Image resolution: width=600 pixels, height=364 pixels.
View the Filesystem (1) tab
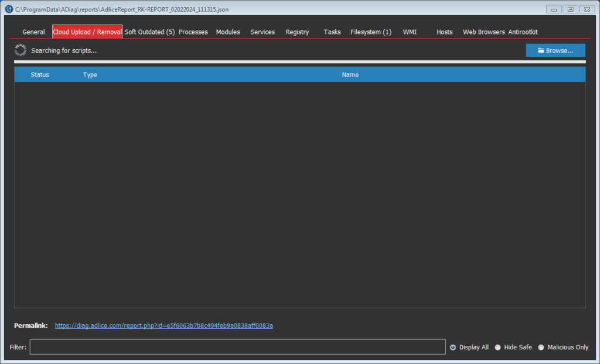tap(371, 32)
